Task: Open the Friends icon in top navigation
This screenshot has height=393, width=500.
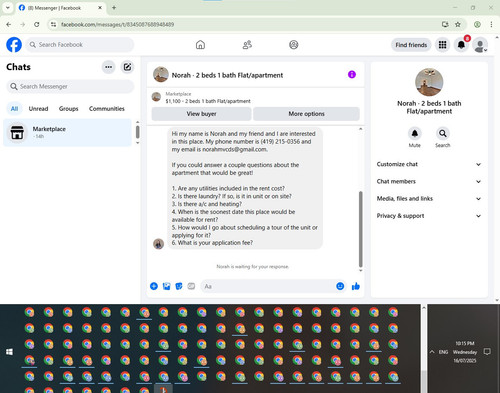Action: [x=247, y=45]
